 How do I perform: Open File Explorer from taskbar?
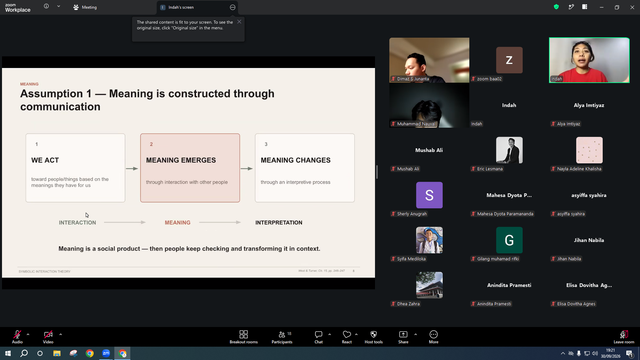tap(57, 353)
